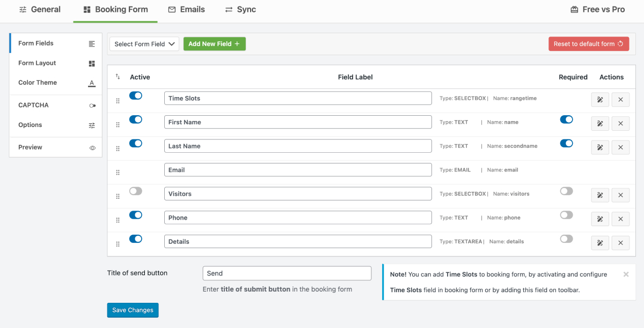Click the Last Name label input

[x=298, y=146]
